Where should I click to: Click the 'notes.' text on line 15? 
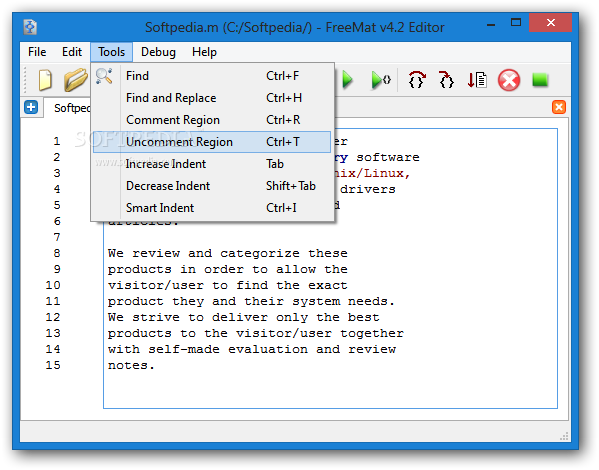click(131, 366)
